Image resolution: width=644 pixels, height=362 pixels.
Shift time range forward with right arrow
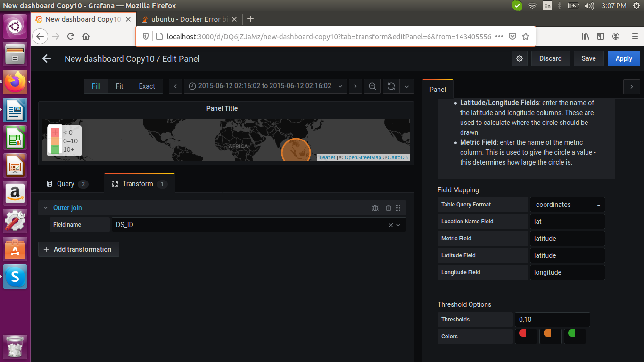355,86
